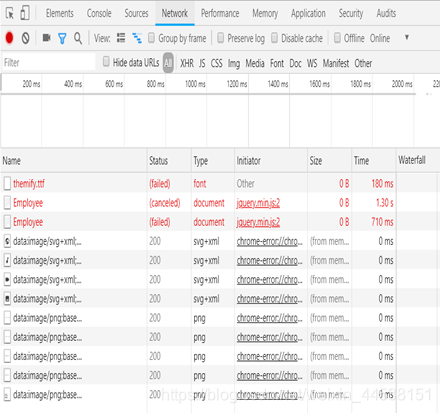Image resolution: width=440 pixels, height=413 pixels.
Task: Sort by Status column header
Action: pyautogui.click(x=169, y=161)
